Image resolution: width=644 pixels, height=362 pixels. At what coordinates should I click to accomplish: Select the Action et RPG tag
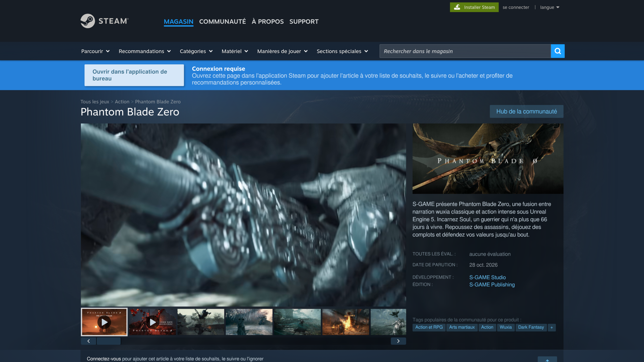[x=429, y=327]
